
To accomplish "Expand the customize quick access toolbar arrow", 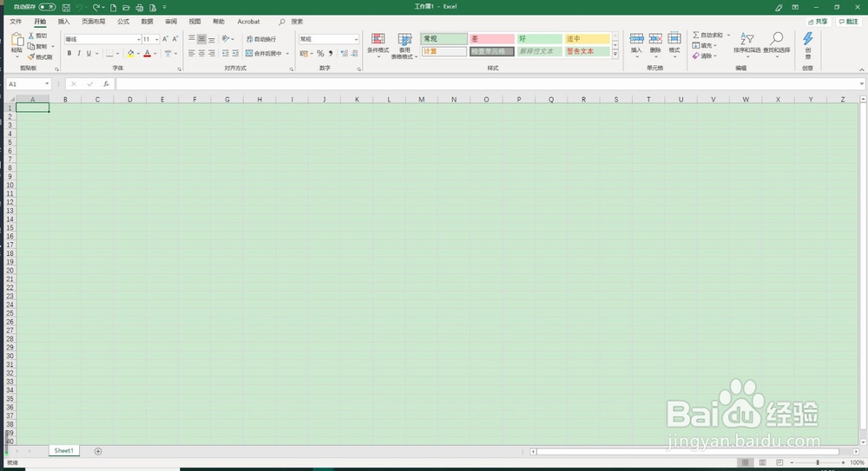I will pyautogui.click(x=164, y=7).
